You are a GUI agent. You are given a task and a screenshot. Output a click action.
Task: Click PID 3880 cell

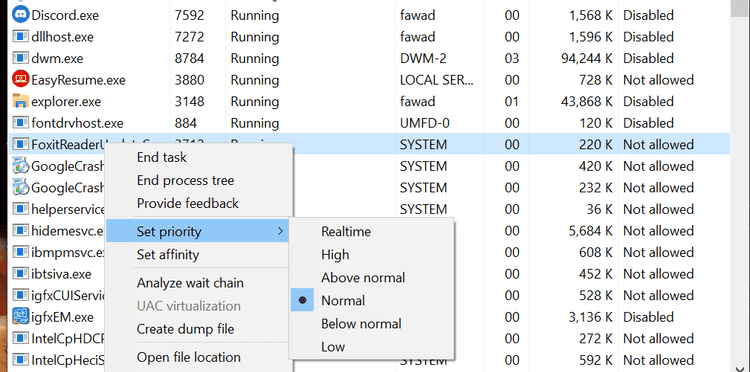pyautogui.click(x=189, y=80)
